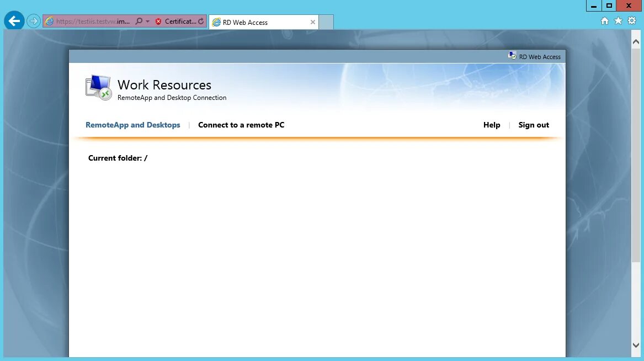Go back using the browser Back arrow
The image size is (644, 361).
pos(14,20)
